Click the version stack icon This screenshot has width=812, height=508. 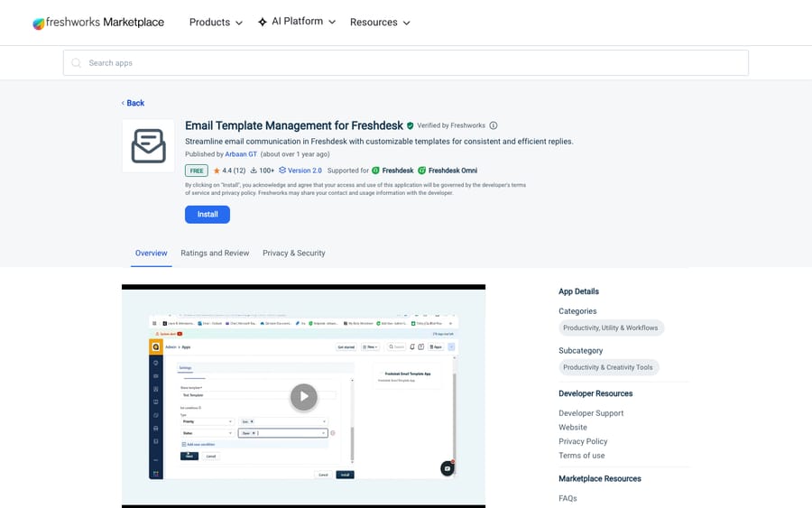282,171
